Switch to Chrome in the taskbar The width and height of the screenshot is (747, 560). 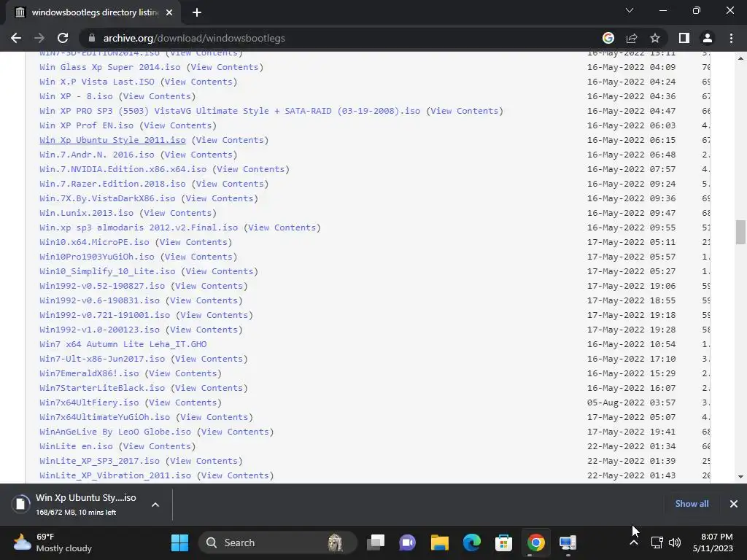535,542
